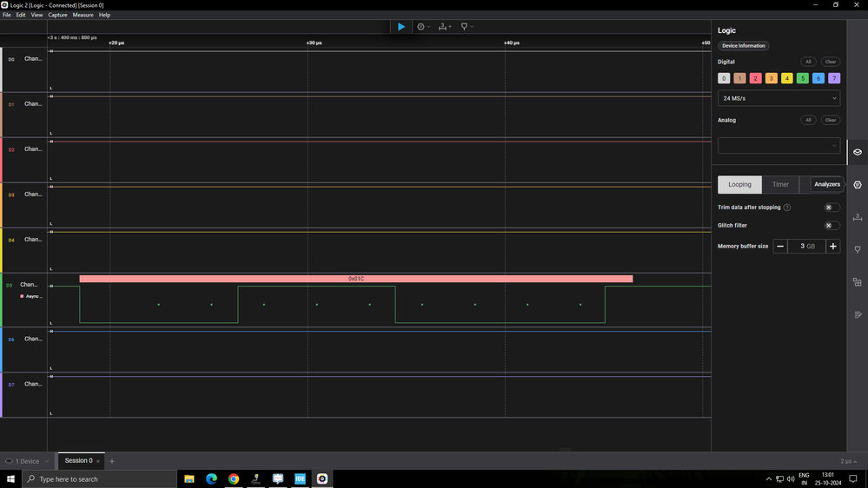Toggle digital channel 3 swatch

[772, 78]
